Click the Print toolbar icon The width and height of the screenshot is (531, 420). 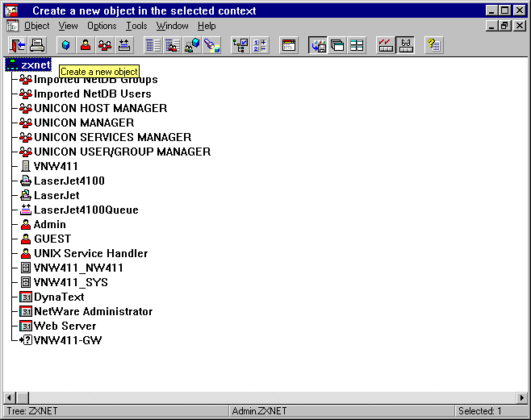(x=37, y=45)
